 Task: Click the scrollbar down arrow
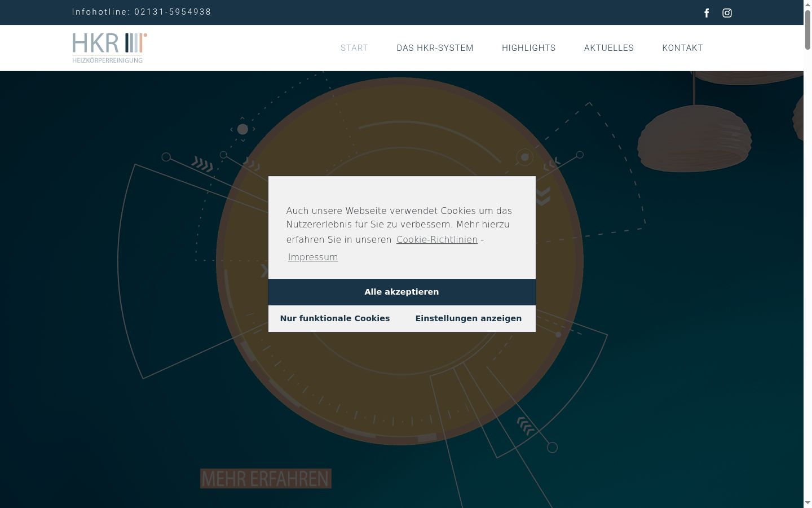tap(807, 503)
